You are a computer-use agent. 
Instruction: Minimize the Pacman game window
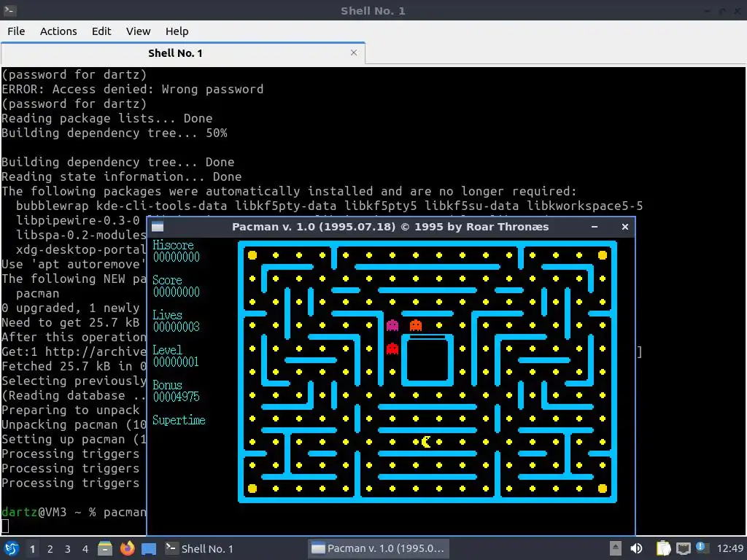click(595, 227)
